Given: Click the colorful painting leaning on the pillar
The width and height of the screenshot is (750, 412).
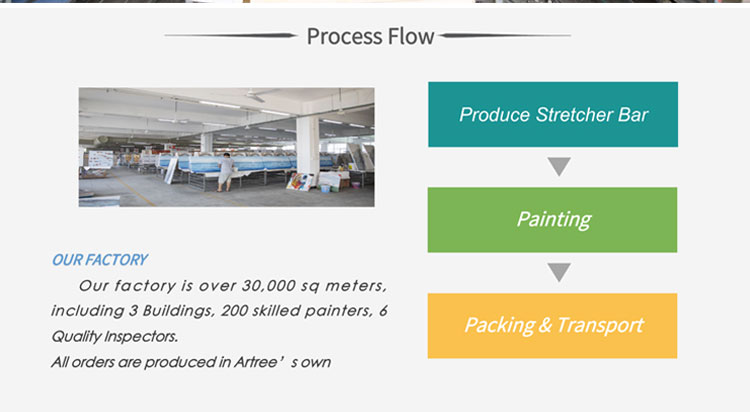Looking at the screenshot, I should (298, 182).
